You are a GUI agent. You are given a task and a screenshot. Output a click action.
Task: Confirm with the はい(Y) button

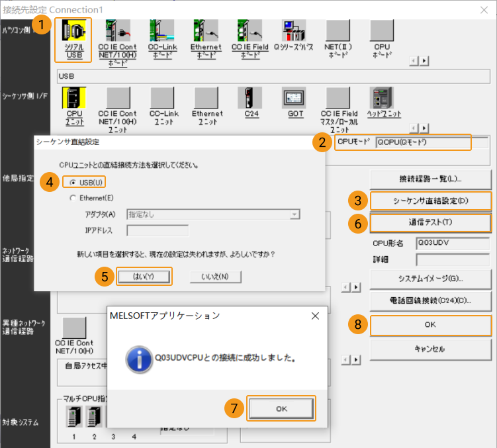144,277
